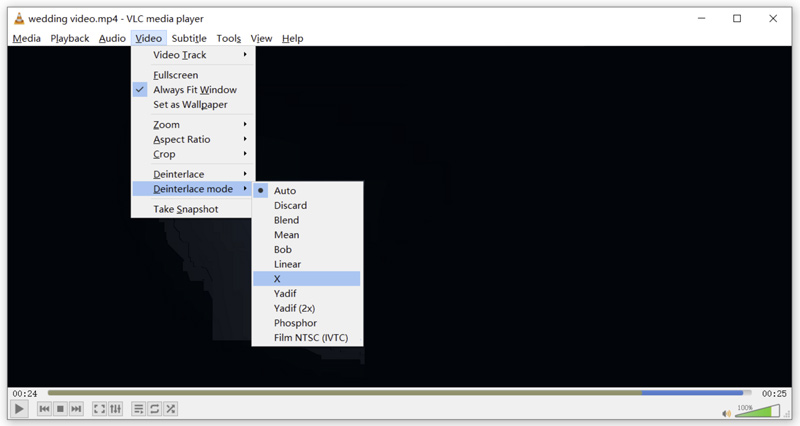
Task: Skip to previous media track
Action: [x=44, y=409]
